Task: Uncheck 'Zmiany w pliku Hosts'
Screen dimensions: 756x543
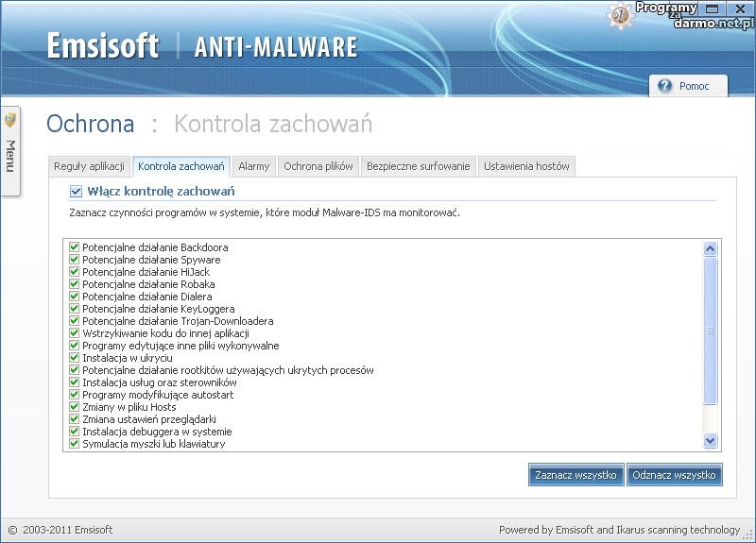Action: [x=75, y=407]
